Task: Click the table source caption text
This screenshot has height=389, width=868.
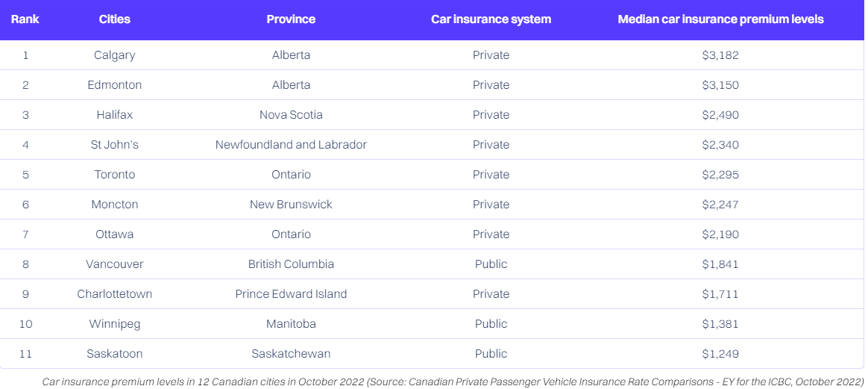Action: tap(453, 382)
